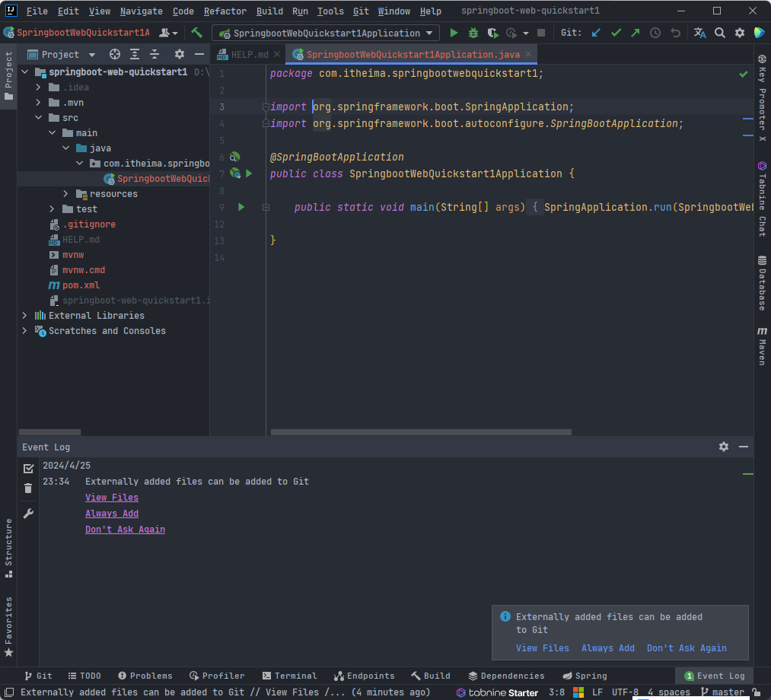Run with Coverage icon in toolbar
This screenshot has height=700, width=771.
492,33
